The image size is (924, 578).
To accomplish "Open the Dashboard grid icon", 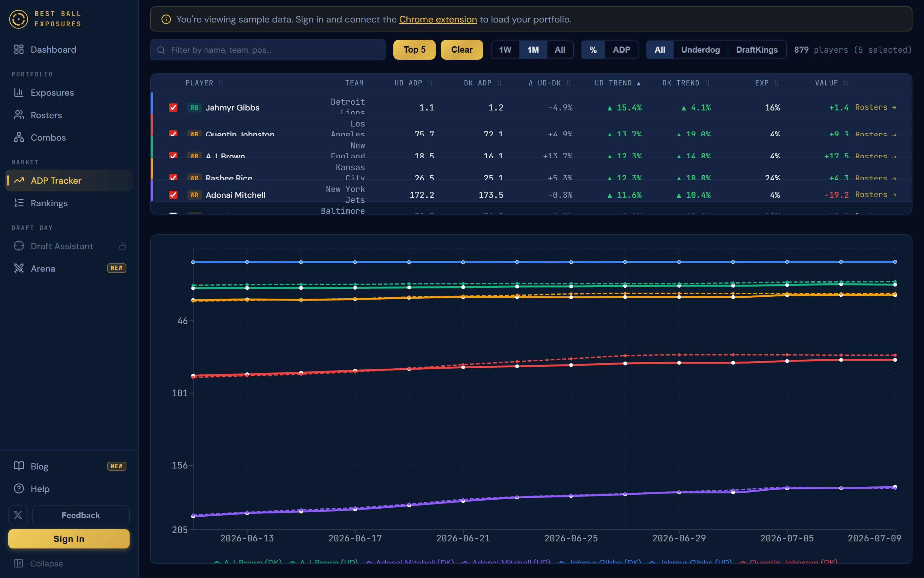I will click(19, 49).
